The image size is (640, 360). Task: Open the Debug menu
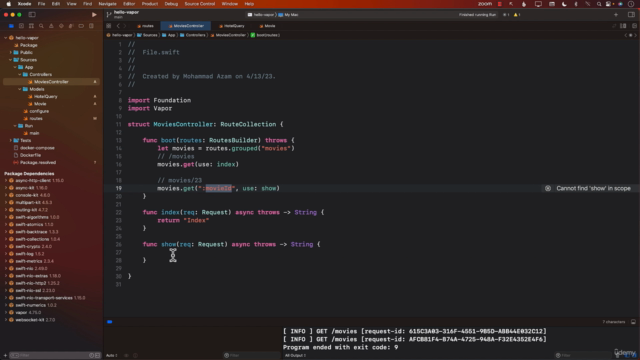pos(171,4)
